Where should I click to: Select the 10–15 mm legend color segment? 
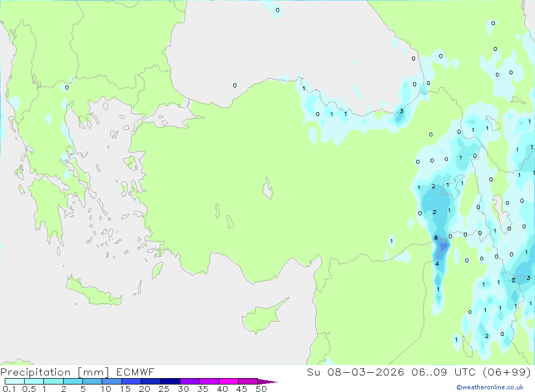112,381
